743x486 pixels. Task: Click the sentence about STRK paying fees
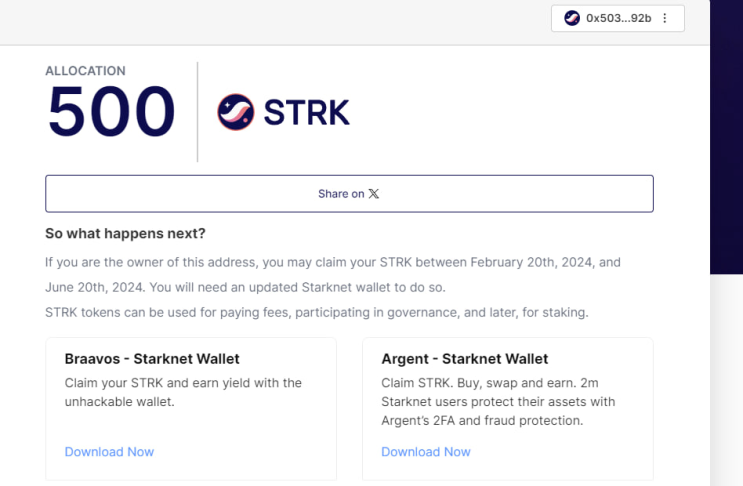317,312
